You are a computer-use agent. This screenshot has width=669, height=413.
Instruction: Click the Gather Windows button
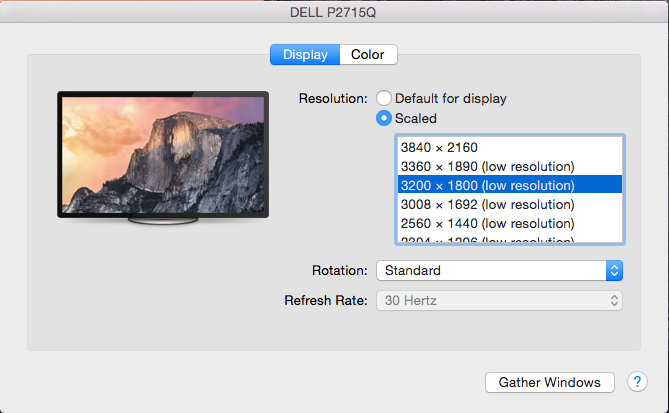click(550, 382)
